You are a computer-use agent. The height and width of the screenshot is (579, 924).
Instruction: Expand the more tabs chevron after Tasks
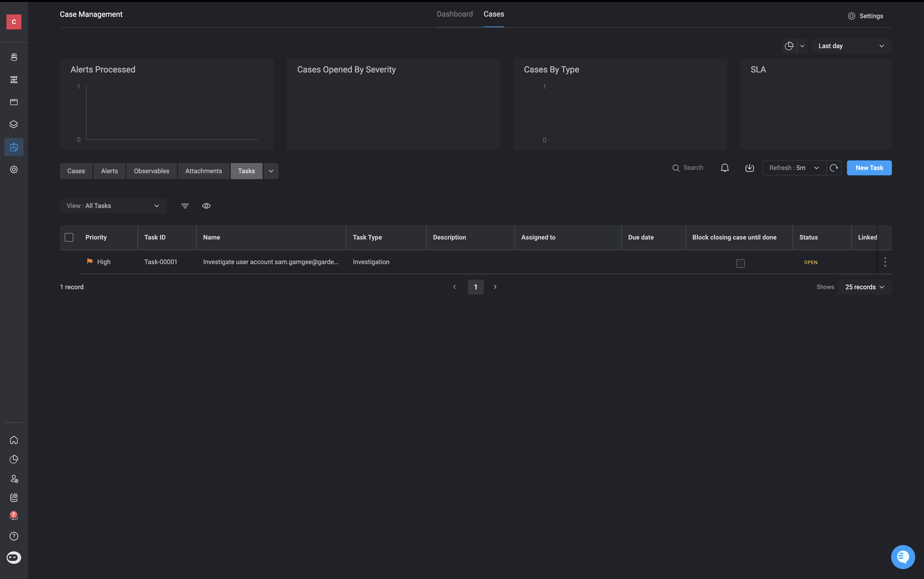tap(271, 171)
